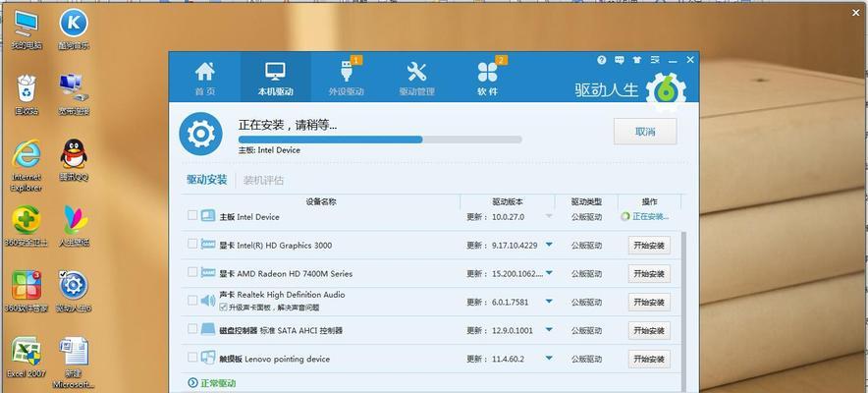Select the colorful 人生 wallpaper desktop icon

[x=75, y=226]
